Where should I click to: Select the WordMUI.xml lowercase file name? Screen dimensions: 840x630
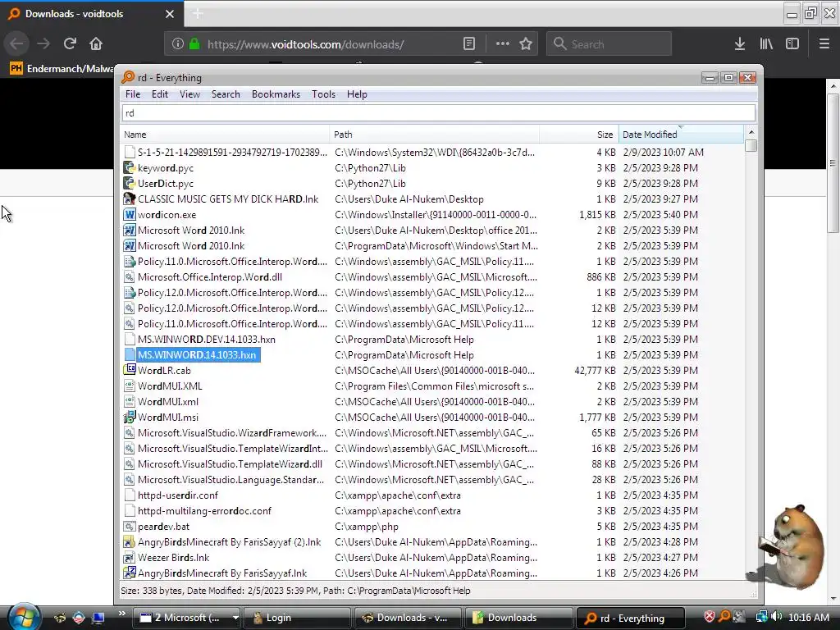click(167, 401)
